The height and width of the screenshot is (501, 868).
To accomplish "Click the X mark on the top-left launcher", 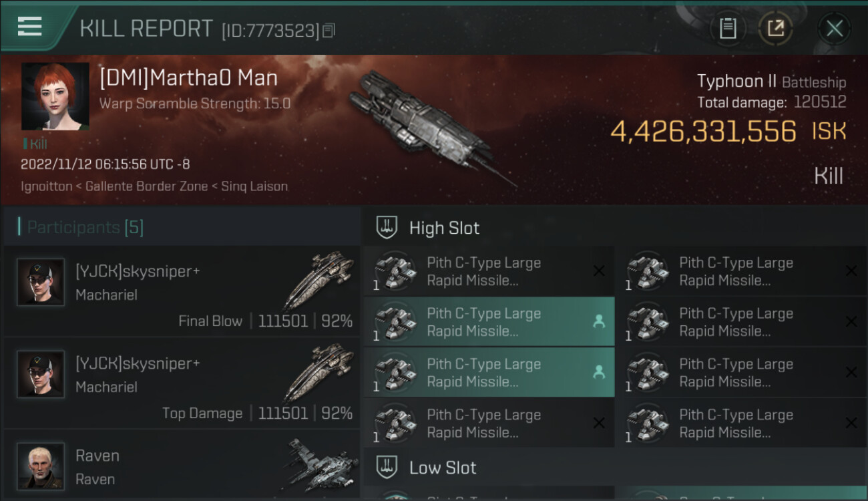I will tap(599, 271).
